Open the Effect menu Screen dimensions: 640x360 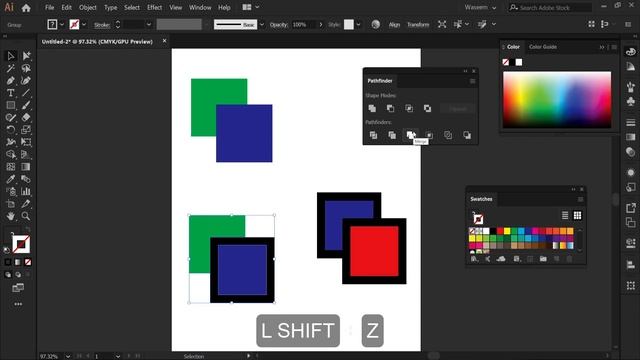click(x=154, y=7)
